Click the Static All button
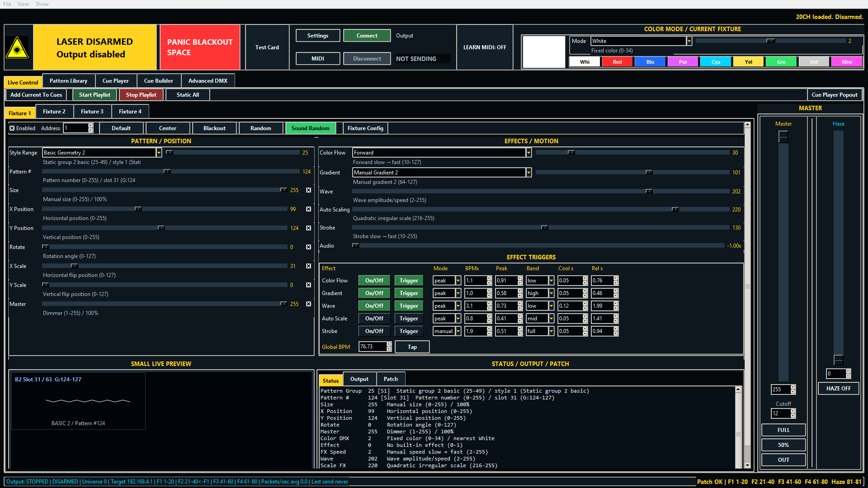The width and height of the screenshot is (868, 488). [188, 95]
